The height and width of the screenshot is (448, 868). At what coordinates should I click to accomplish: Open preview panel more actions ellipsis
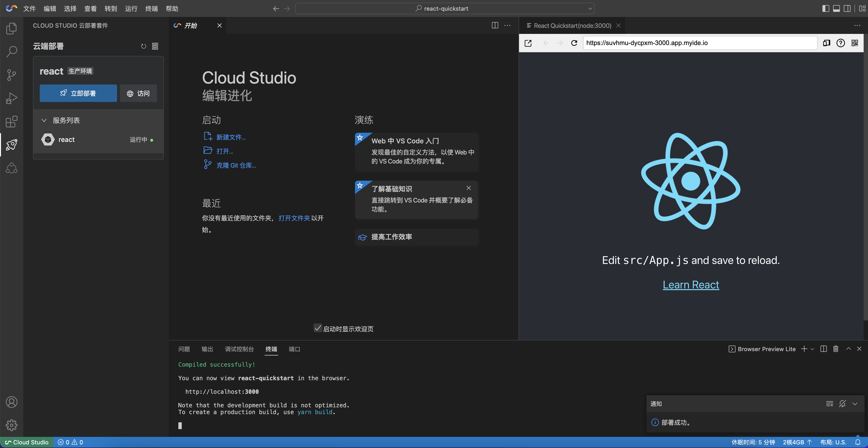857,25
